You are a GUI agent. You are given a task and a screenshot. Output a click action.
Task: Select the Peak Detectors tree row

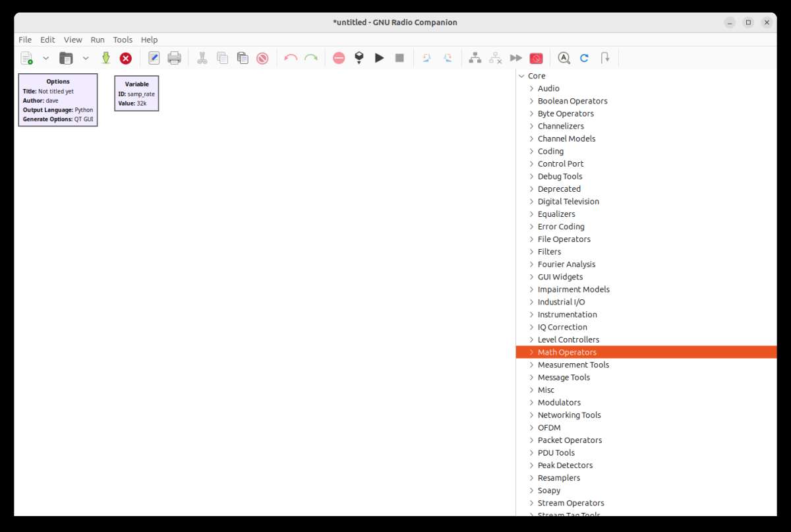click(x=646, y=465)
